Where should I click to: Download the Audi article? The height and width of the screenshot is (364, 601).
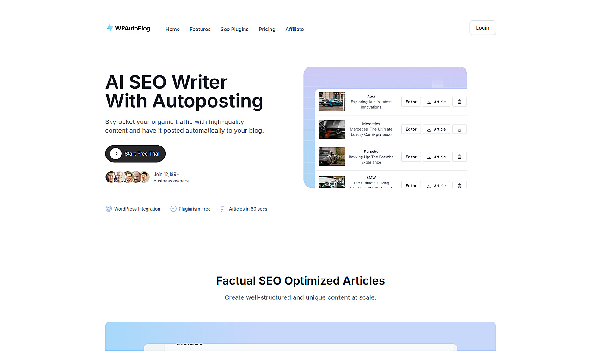[437, 102]
